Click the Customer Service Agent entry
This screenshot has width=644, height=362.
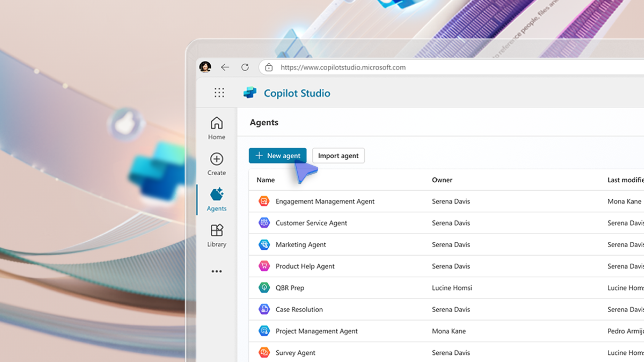point(311,223)
